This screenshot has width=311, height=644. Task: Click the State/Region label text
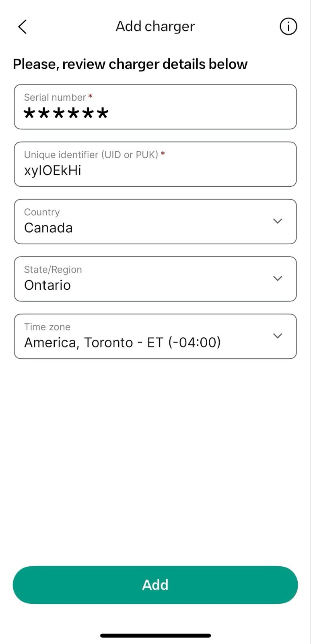(53, 270)
